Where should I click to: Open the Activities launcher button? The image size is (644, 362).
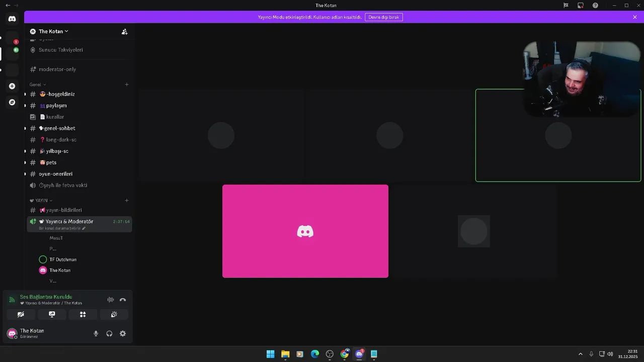pos(83,314)
